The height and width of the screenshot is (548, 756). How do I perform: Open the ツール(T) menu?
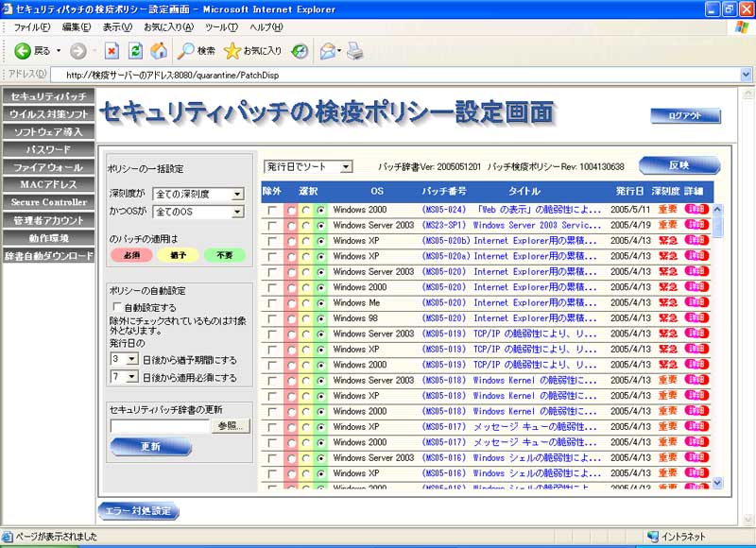tap(221, 27)
